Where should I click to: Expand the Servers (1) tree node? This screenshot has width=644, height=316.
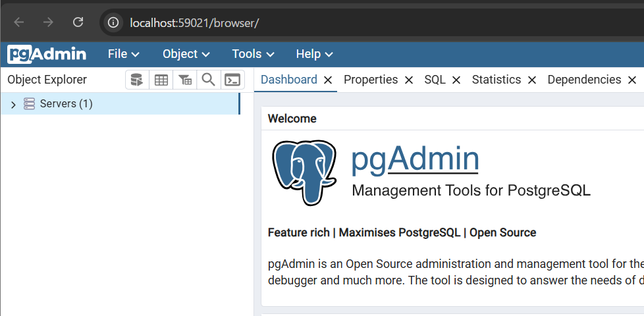[x=13, y=105]
